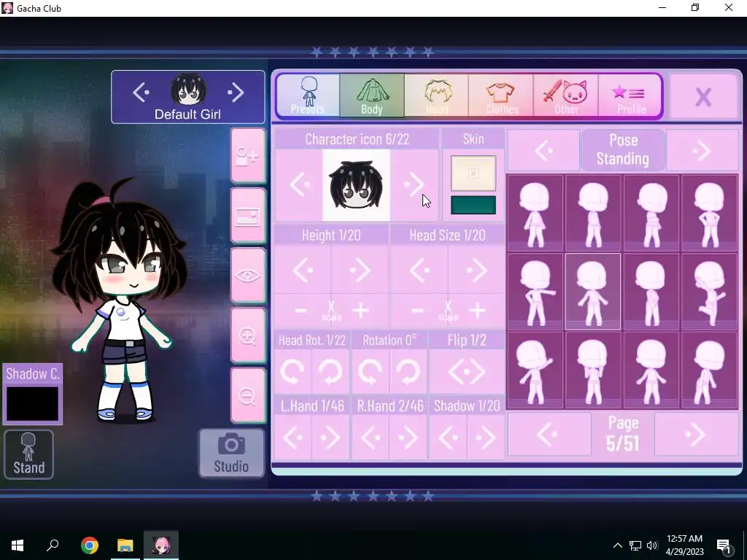Click the zoom out magnifier icon

[x=248, y=396]
